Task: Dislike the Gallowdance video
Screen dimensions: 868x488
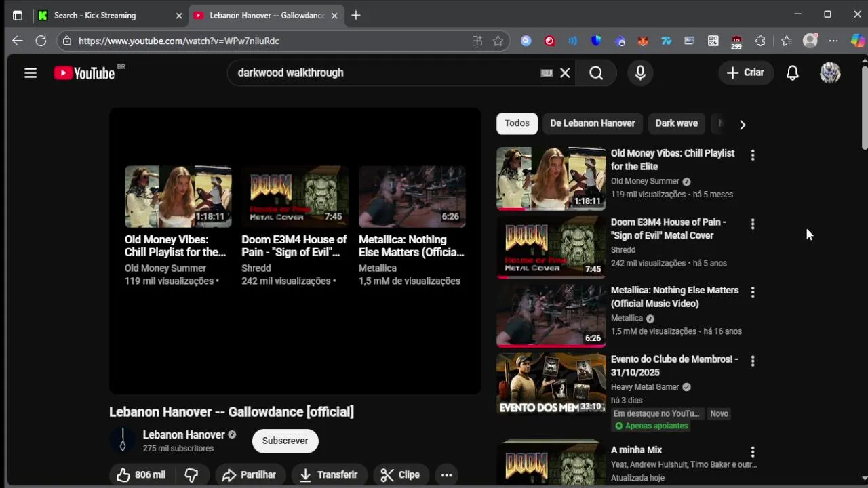Action: point(192,475)
